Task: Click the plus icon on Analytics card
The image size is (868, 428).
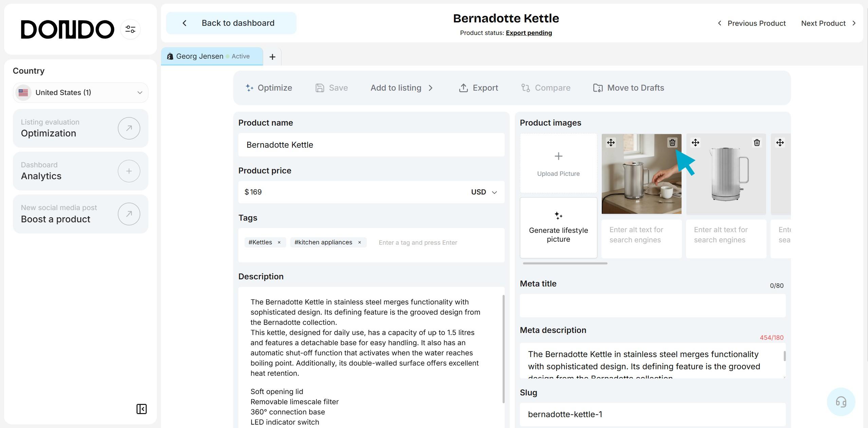Action: click(x=129, y=171)
